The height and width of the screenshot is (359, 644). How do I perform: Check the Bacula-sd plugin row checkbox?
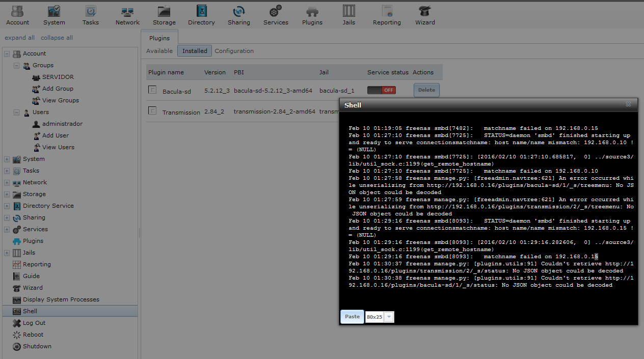pos(152,90)
